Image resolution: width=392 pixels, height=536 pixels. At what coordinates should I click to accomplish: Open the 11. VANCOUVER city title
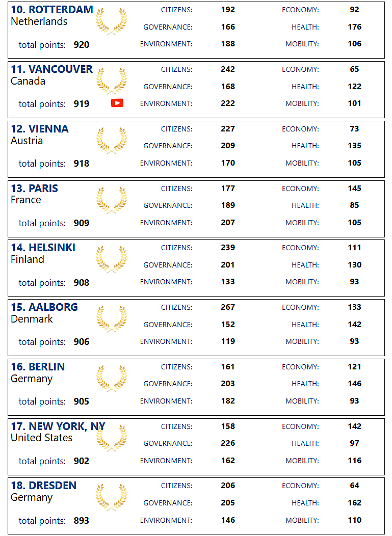pyautogui.click(x=51, y=69)
